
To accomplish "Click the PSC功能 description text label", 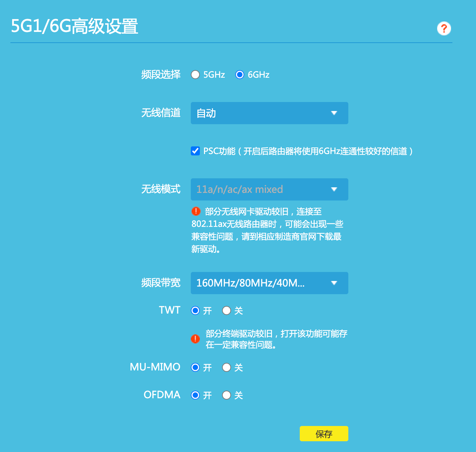I will click(x=308, y=151).
